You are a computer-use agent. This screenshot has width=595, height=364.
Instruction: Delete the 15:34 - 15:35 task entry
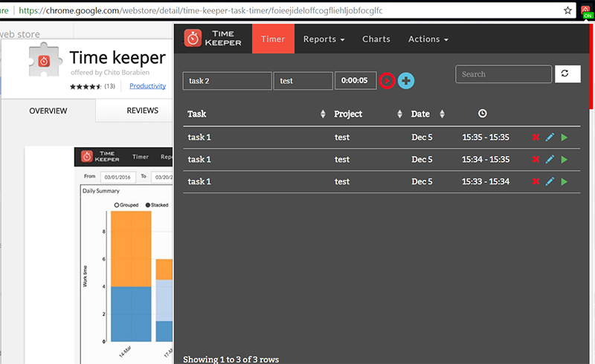click(535, 159)
